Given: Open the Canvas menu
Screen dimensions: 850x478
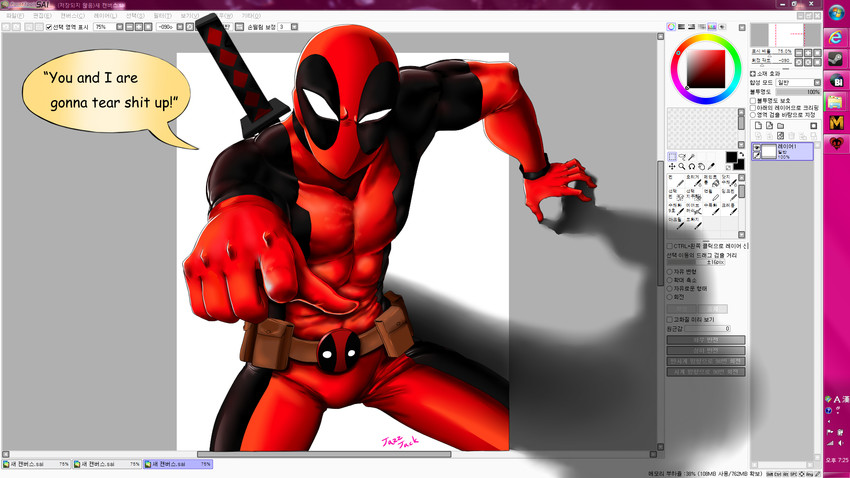Looking at the screenshot, I should (x=72, y=16).
